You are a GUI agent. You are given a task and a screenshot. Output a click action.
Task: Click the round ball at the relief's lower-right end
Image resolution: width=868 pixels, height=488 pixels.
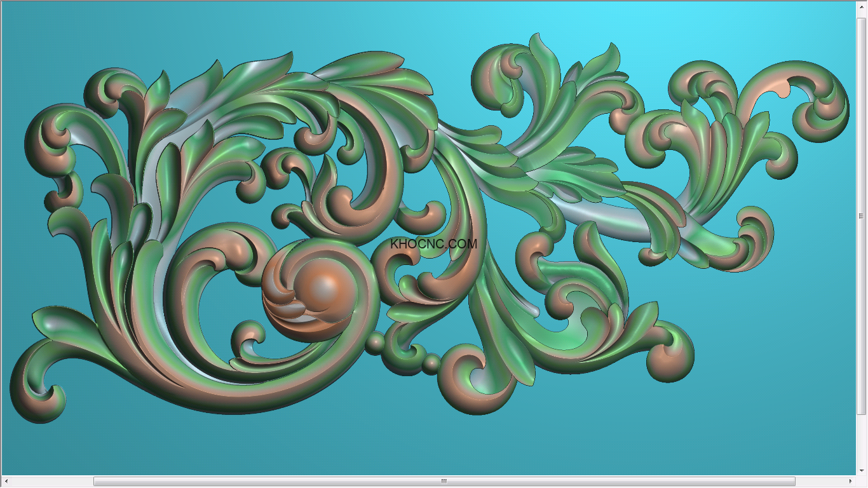pos(669,362)
